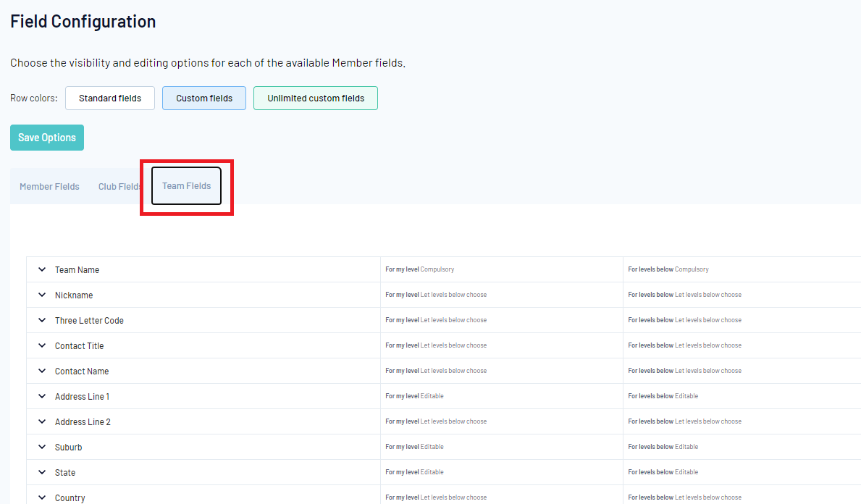
Task: Click Country 'For my level' setting cell
Action: coord(501,495)
